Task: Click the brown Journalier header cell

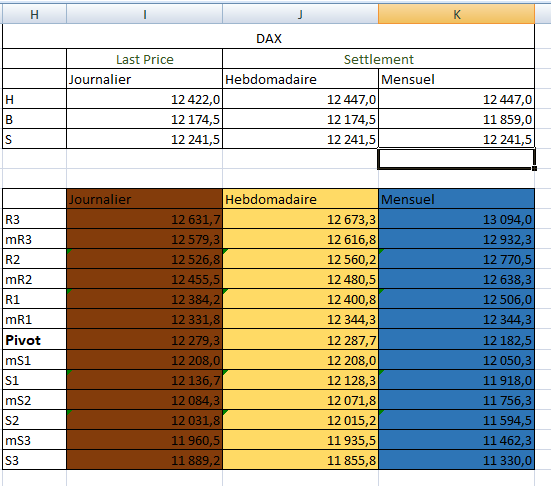Action: [144, 199]
